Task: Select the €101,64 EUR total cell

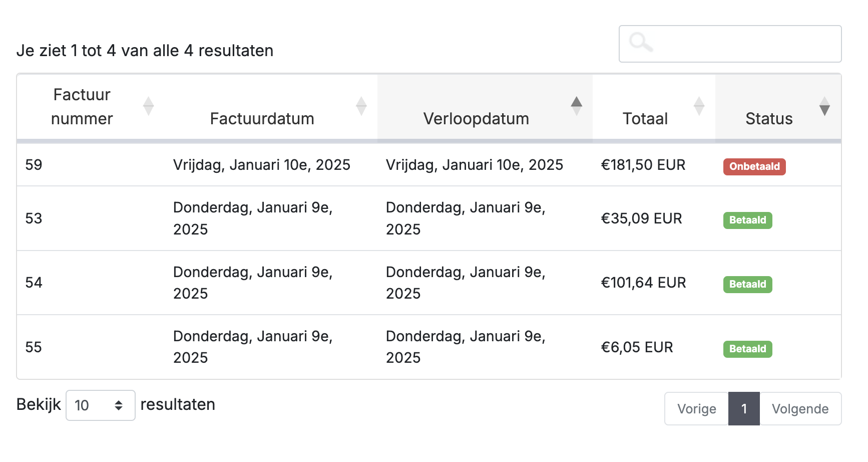Action: [643, 283]
